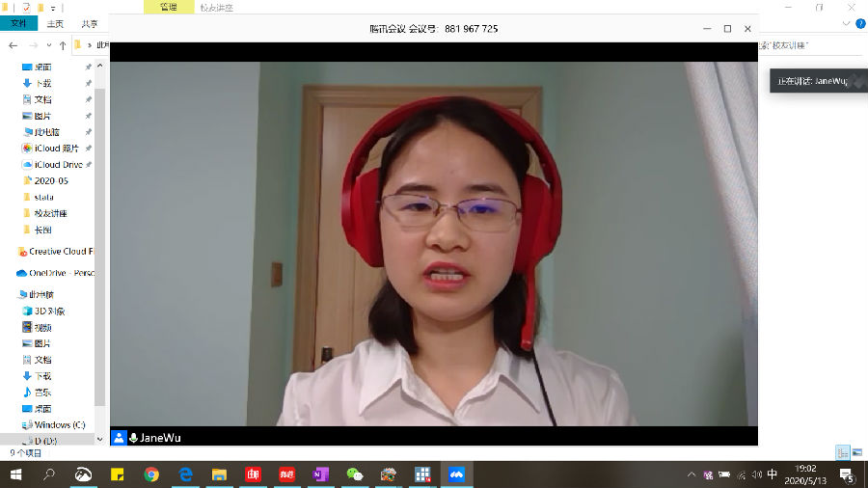This screenshot has height=488, width=868.
Task: Click the participant avatar icon beside JaneWu
Action: [x=120, y=438]
